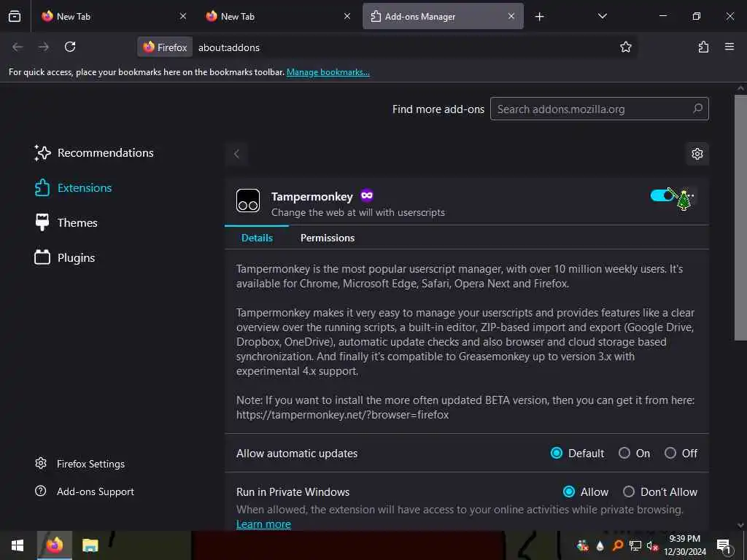
Task: Close the second New Tab
Action: pos(347,16)
